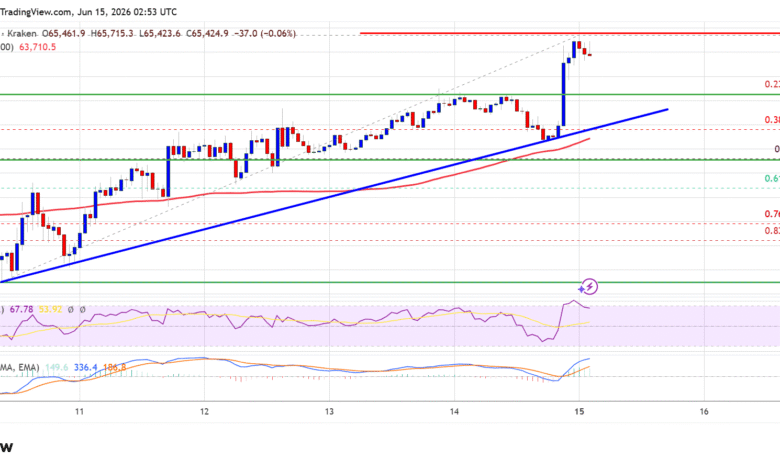Click the red moving average value '63,710.5'
The height and width of the screenshot is (470, 780).
37,47
